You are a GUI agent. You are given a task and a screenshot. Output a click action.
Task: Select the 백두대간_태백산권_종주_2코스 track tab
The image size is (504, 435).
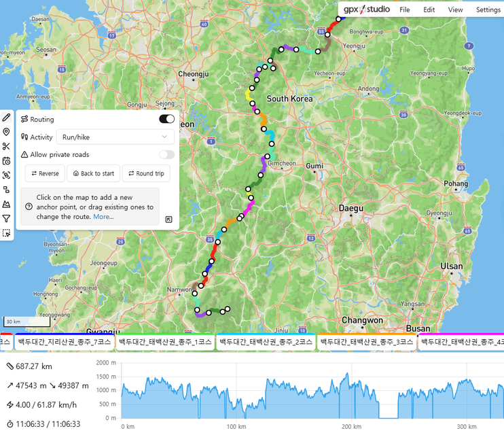coord(265,343)
